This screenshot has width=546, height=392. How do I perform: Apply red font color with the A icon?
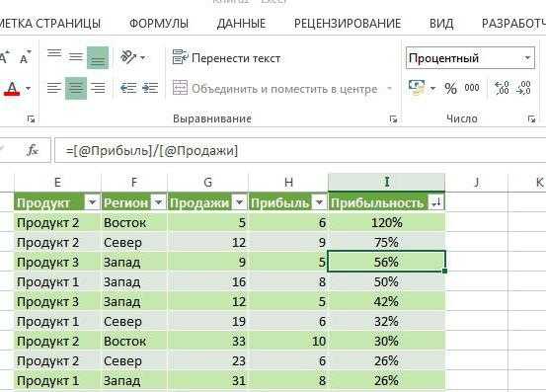[12, 89]
